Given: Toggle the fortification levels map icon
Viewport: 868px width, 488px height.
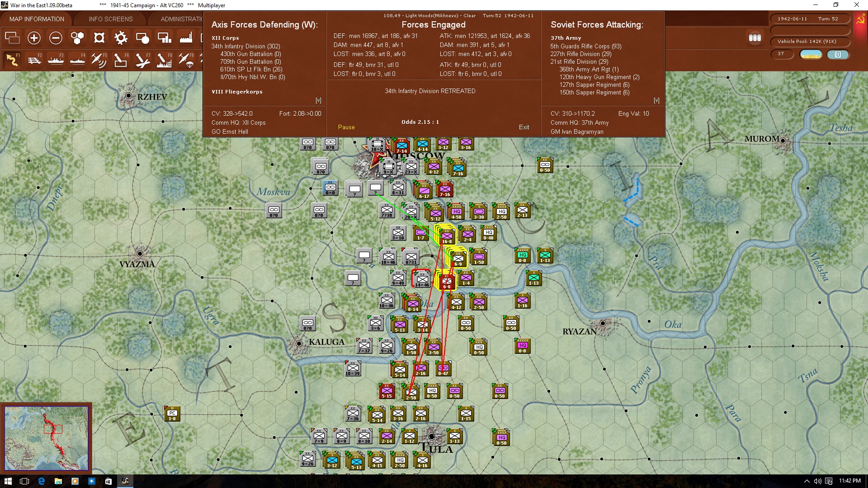Looking at the screenshot, I should coord(99,38).
